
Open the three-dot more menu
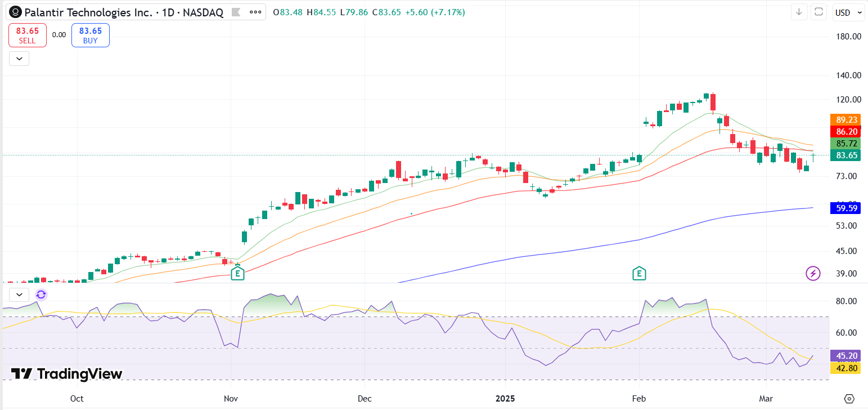tap(255, 12)
